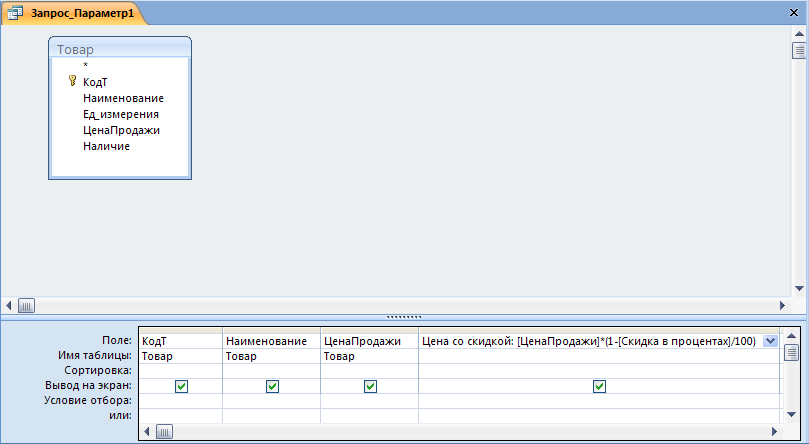Close the Запрос_Параметр1 query window

pos(794,13)
